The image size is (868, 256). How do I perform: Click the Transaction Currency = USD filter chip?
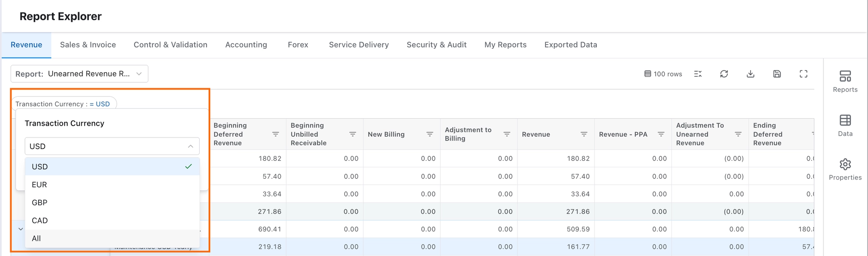click(63, 104)
